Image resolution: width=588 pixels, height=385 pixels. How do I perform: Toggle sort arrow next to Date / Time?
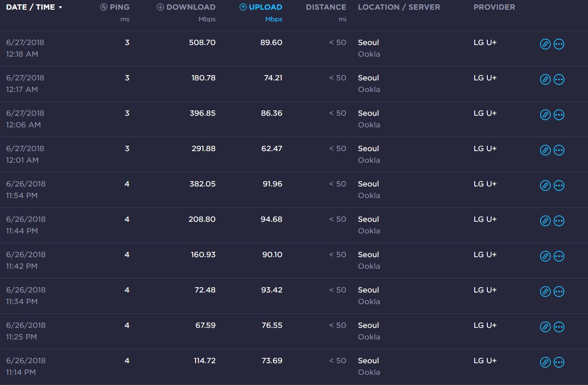tap(60, 8)
